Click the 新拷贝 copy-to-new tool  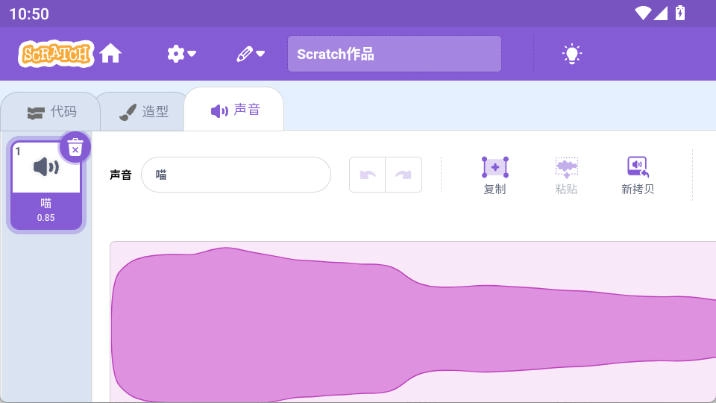point(637,175)
